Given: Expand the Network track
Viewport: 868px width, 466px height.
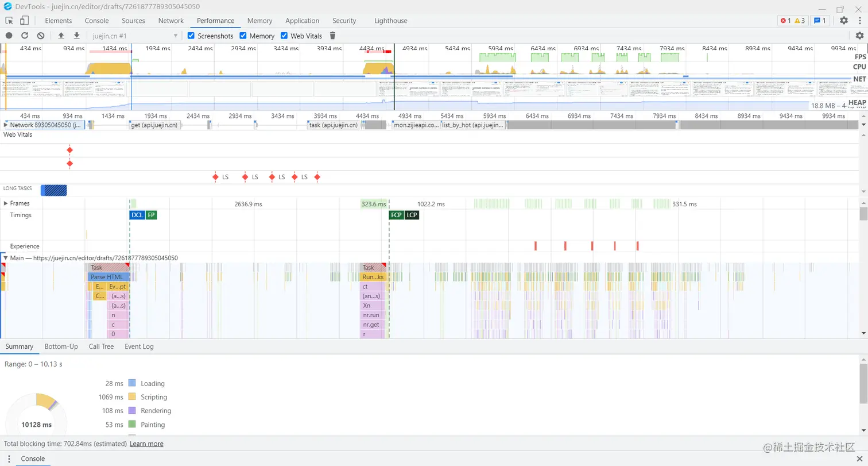Looking at the screenshot, I should (x=6, y=125).
